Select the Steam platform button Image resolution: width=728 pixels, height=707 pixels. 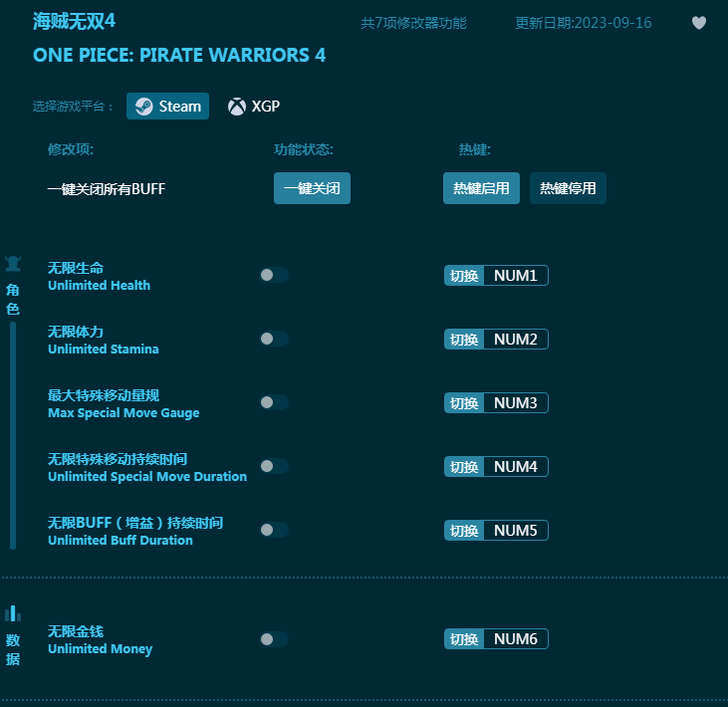[167, 106]
